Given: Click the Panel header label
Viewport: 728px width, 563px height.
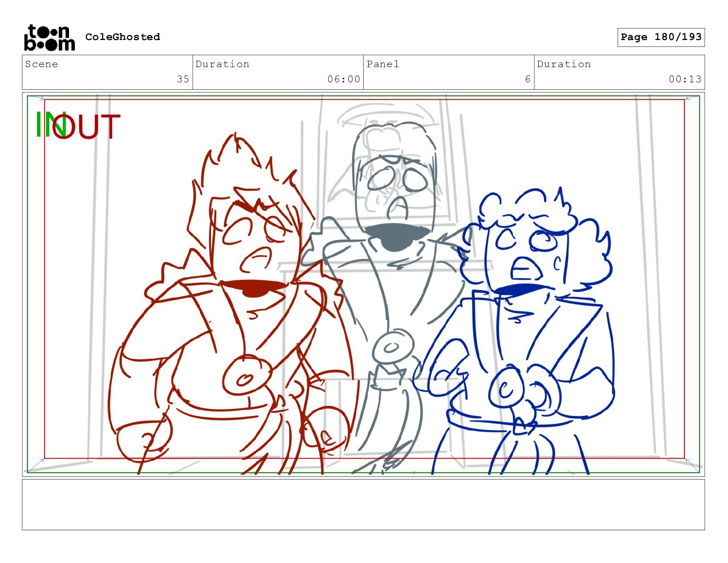Looking at the screenshot, I should pyautogui.click(x=383, y=64).
